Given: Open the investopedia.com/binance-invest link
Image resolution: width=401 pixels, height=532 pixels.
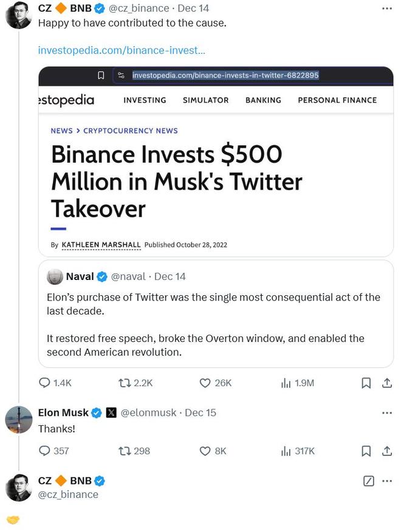Looking at the screenshot, I should (122, 50).
